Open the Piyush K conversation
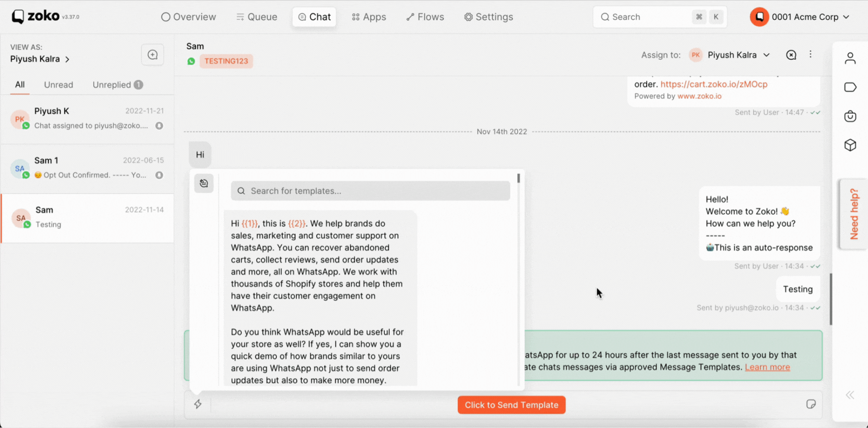 coord(87,119)
